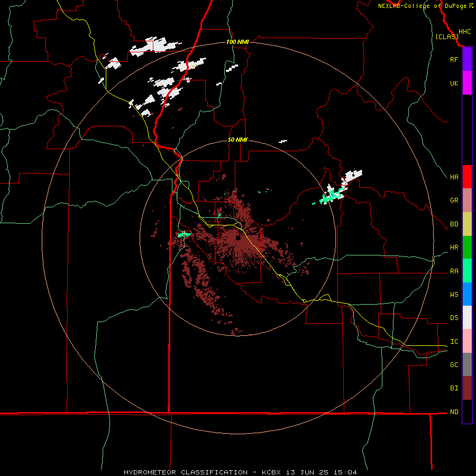Screen dimensions: 476x476
Task: Click the UK legend label
Action: coord(454,83)
